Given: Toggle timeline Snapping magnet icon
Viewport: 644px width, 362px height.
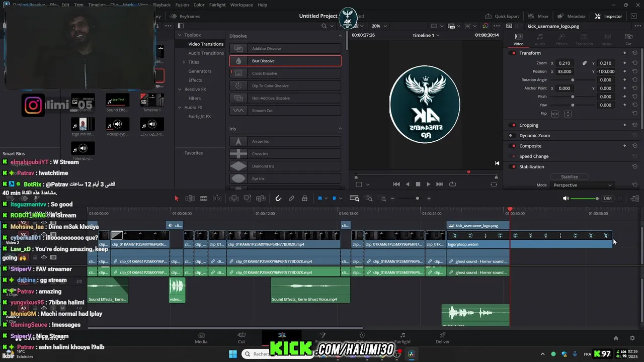Looking at the screenshot, I should tap(278, 199).
